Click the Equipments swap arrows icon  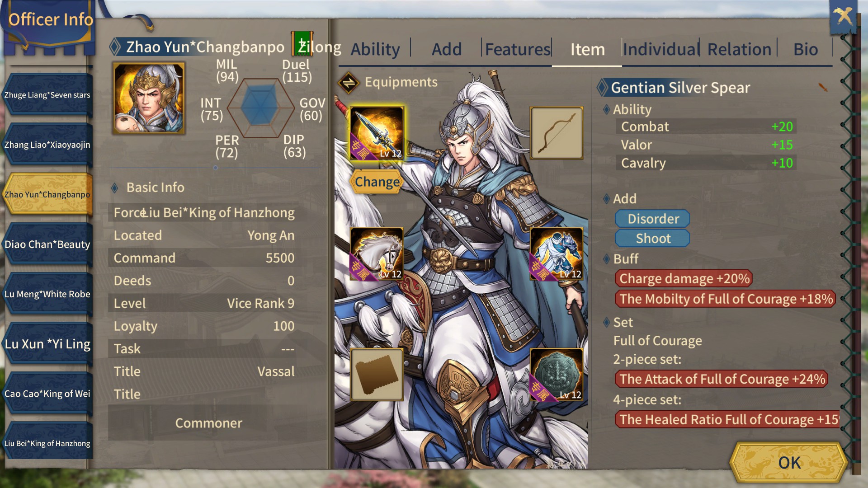point(349,83)
